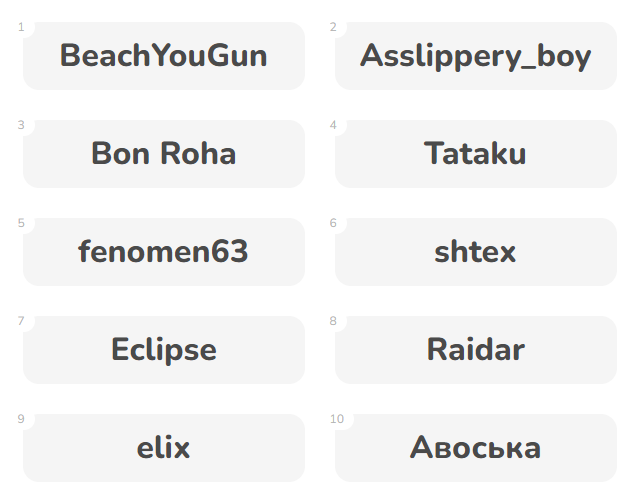Image resolution: width=638 pixels, height=492 pixels.
Task: Click number badge 9 beside elix
Action: pos(21,419)
